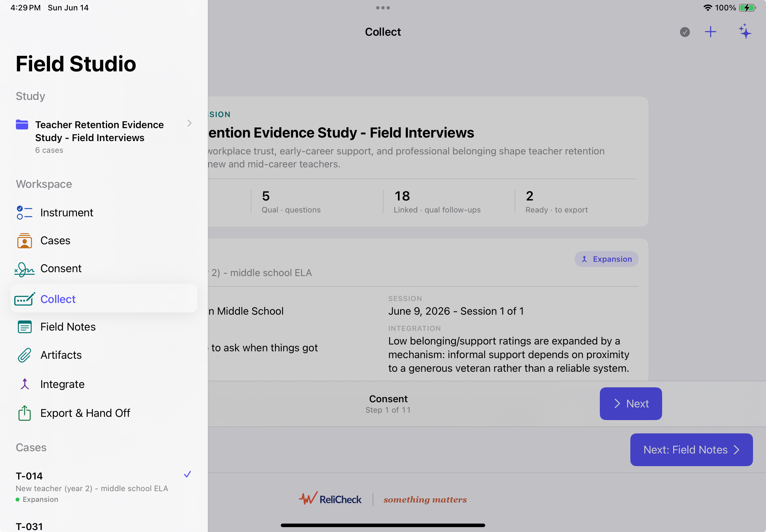This screenshot has height=532, width=766.
Task: Open the Consent workspace item
Action: click(104, 268)
